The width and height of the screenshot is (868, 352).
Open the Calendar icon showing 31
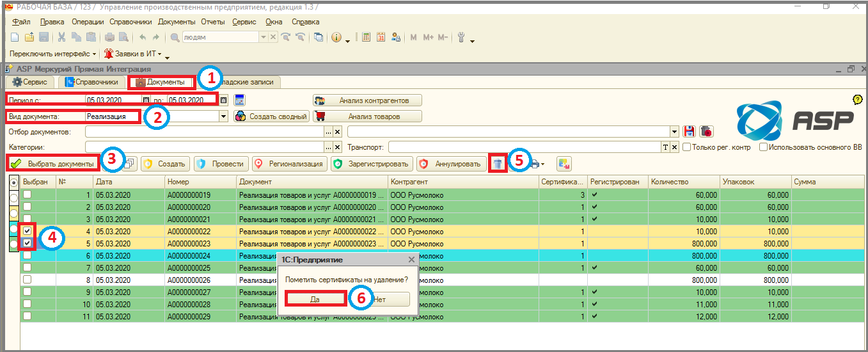[381, 37]
